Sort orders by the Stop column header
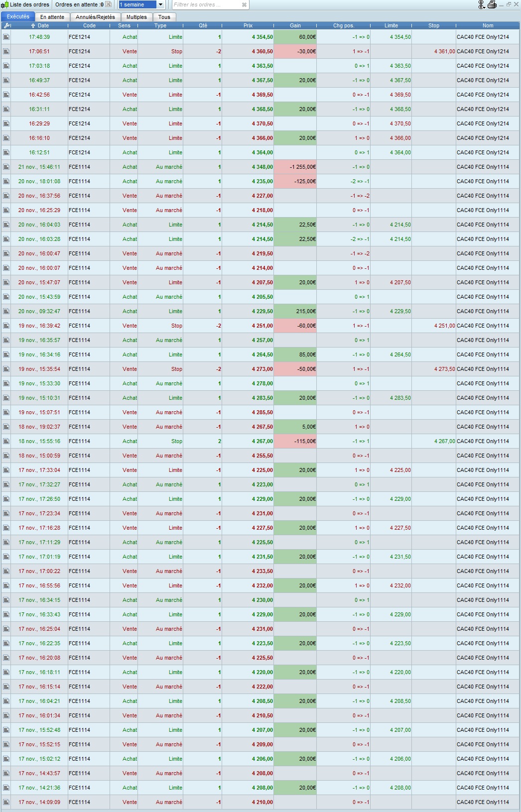The height and width of the screenshot is (812, 521). [x=434, y=25]
